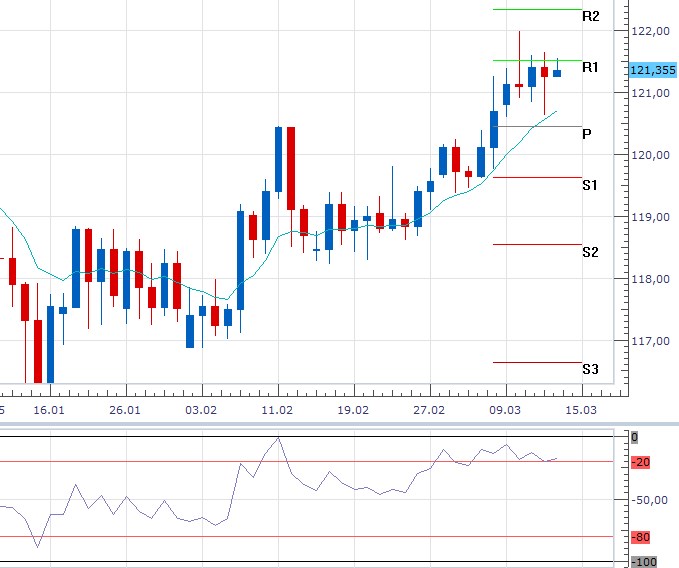679x568 pixels.
Task: Click the S3 support label
Action: tap(590, 369)
